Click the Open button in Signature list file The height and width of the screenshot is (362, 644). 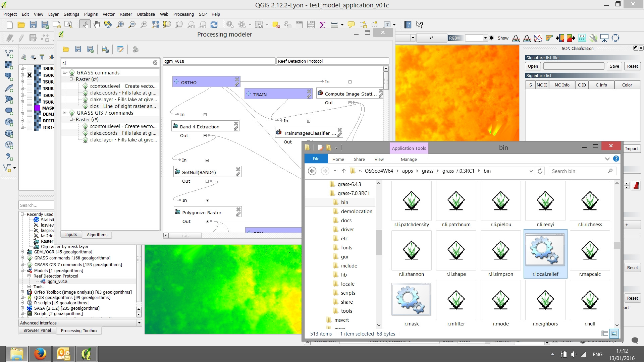[533, 66]
